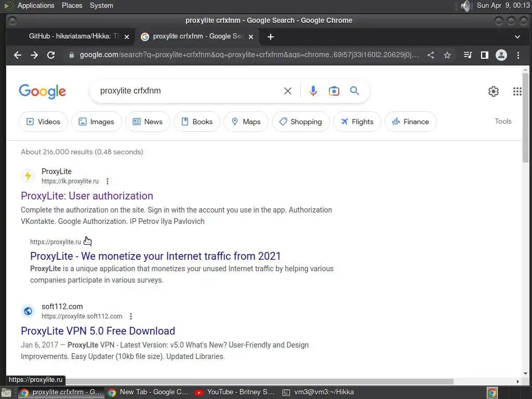532x399 pixels.
Task: Open the Places menu
Action: (x=72, y=5)
